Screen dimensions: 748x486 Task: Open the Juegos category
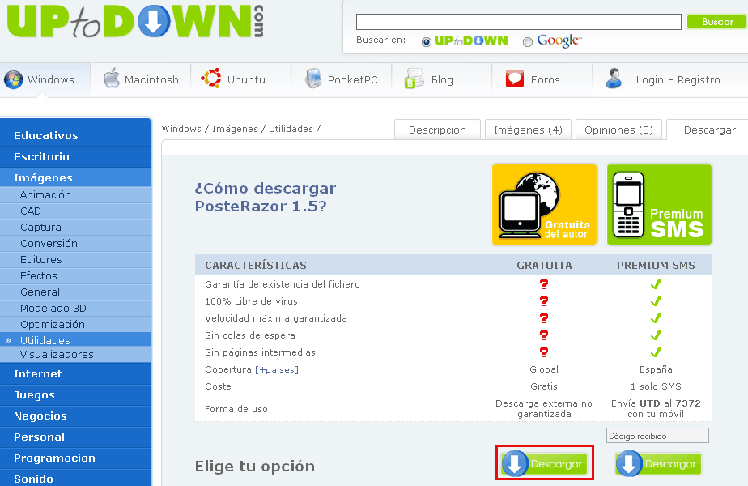click(75, 395)
